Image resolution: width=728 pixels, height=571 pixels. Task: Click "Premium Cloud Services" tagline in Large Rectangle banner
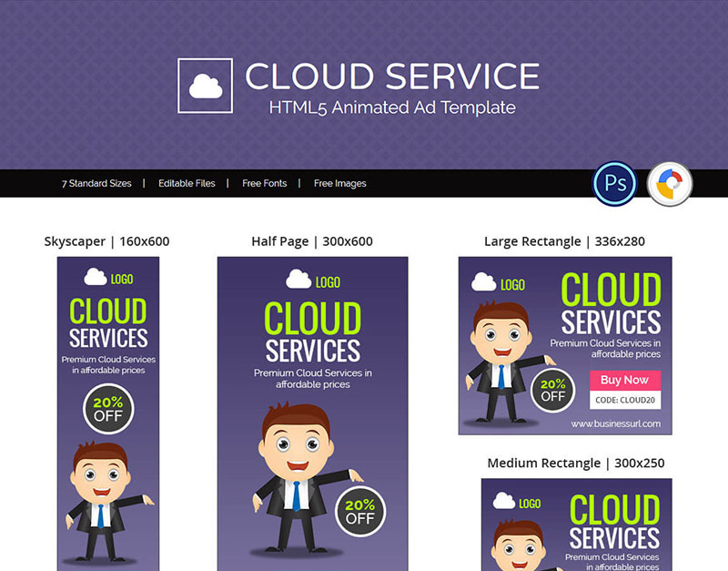pyautogui.click(x=605, y=349)
